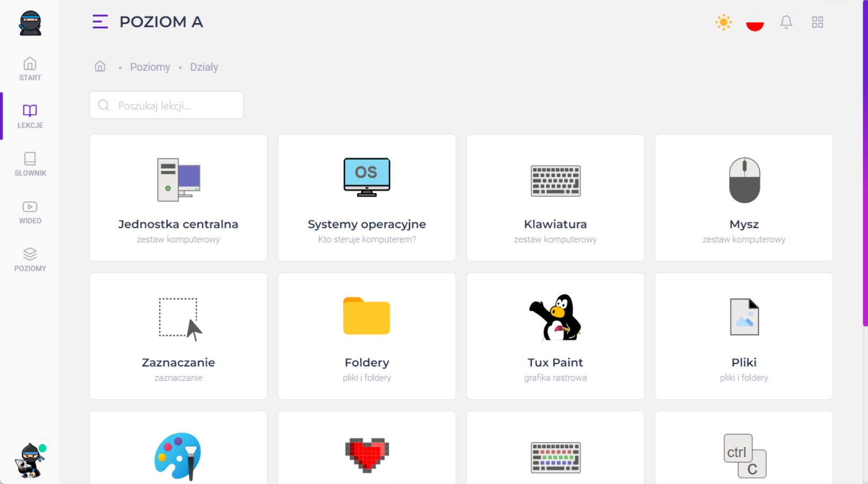868x484 pixels.
Task: Toggle the sun light-mode theme switch
Action: click(723, 23)
